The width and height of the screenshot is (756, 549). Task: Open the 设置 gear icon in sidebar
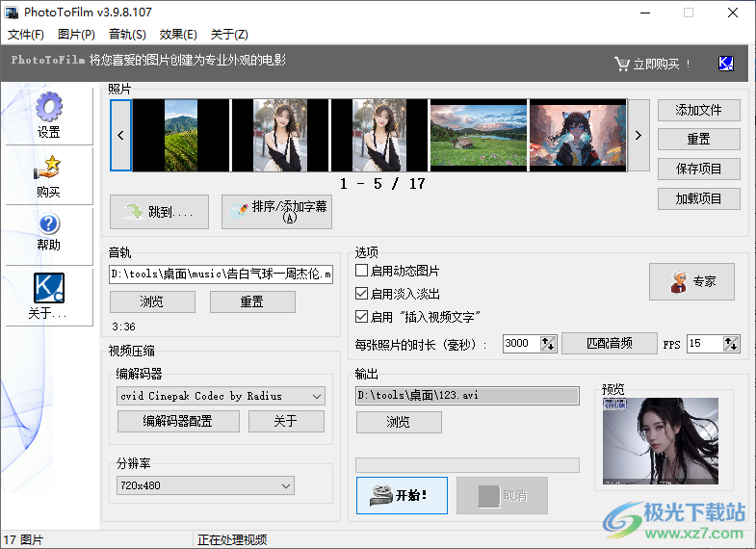pos(49,107)
